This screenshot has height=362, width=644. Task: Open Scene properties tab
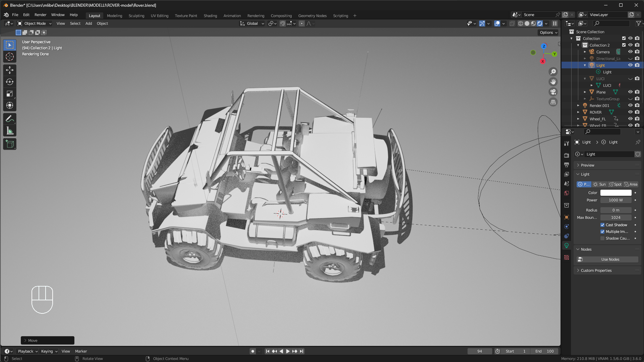[x=567, y=183]
